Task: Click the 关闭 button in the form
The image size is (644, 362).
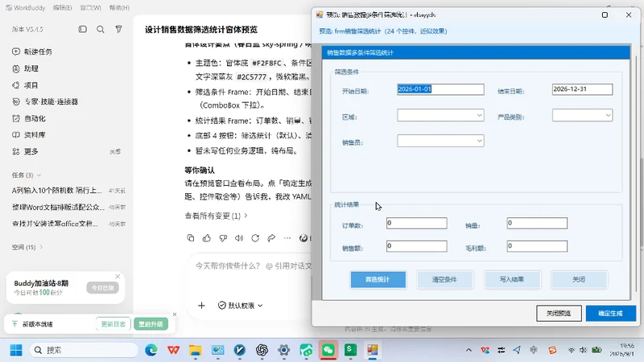Action: [579, 279]
